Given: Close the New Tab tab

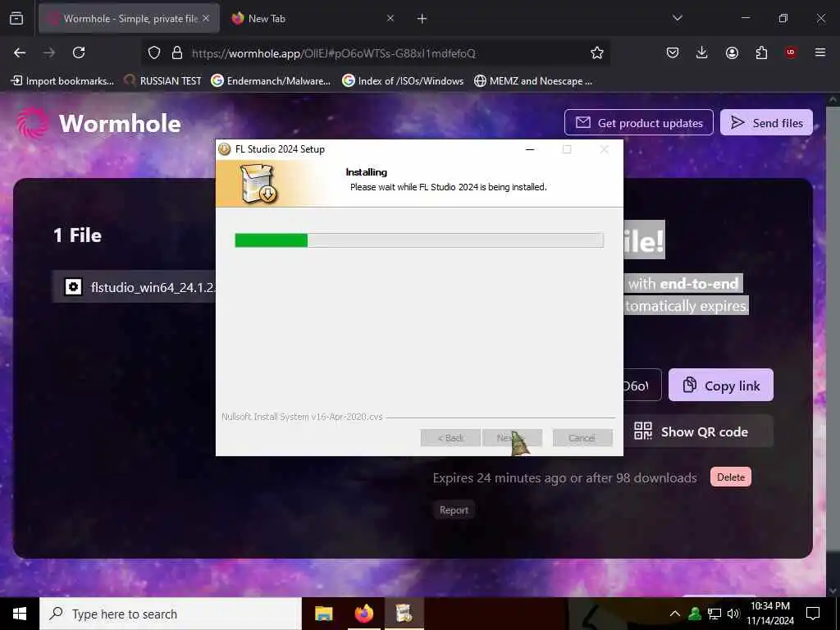Looking at the screenshot, I should pyautogui.click(x=390, y=18).
